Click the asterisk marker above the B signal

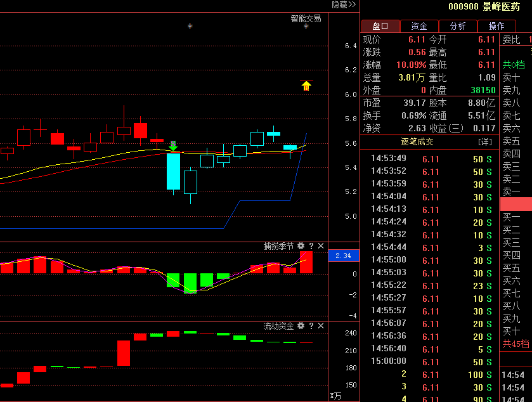[306, 27]
